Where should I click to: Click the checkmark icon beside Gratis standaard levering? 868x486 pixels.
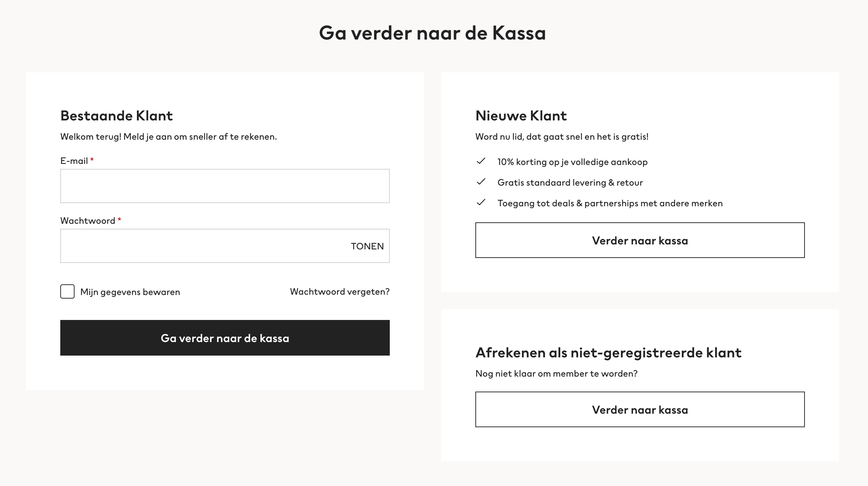point(481,182)
